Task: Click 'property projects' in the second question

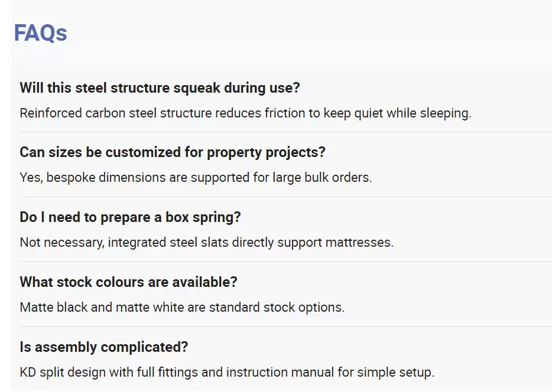Action: click(x=266, y=153)
